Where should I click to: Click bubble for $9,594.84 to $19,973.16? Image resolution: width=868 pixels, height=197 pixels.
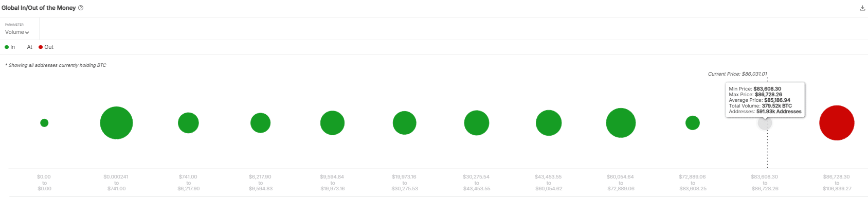click(332, 123)
